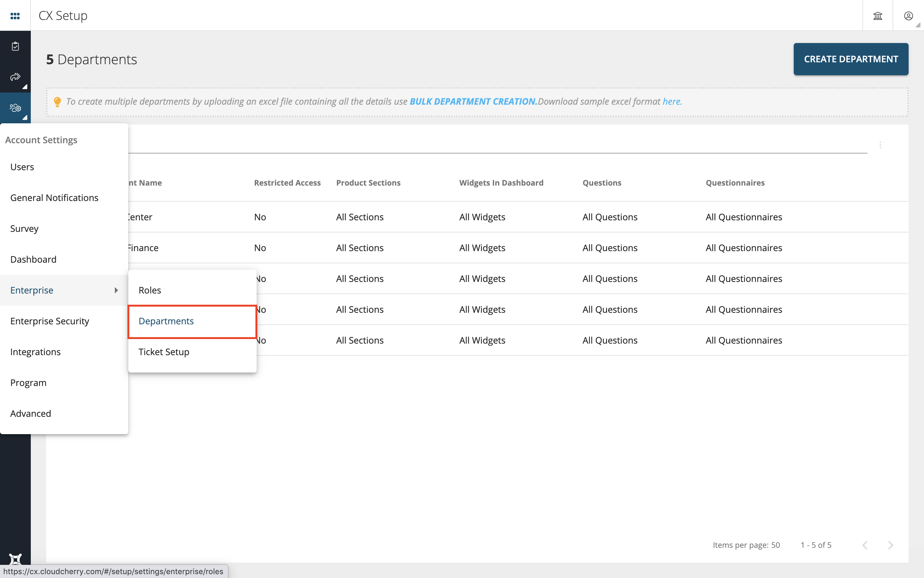Open BULK DEPARTMENT CREATION link
Viewport: 924px width, 578px height.
tap(473, 101)
